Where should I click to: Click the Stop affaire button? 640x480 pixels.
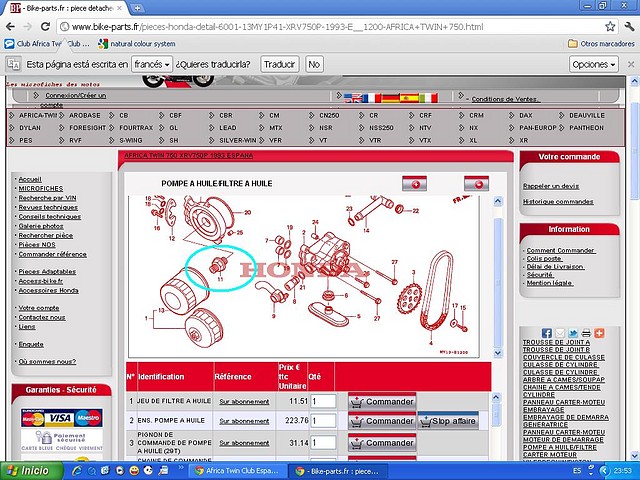coord(448,421)
